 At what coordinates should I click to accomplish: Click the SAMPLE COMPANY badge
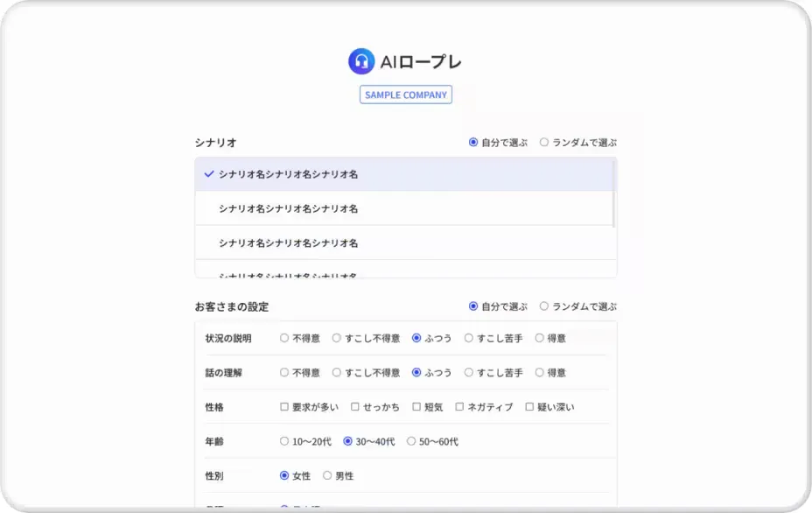click(406, 95)
